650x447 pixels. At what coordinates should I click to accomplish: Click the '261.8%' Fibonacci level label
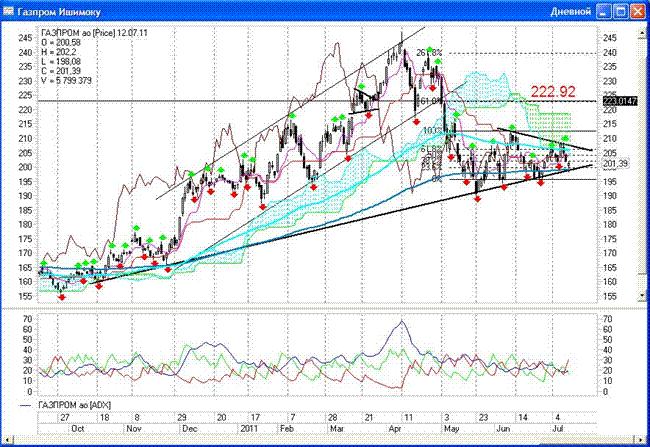coord(429,53)
